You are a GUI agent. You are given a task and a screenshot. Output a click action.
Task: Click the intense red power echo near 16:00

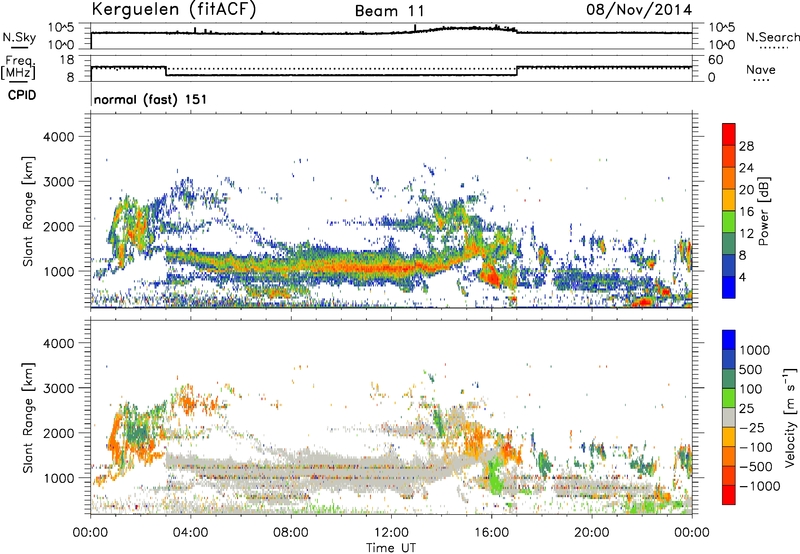pyautogui.click(x=492, y=276)
